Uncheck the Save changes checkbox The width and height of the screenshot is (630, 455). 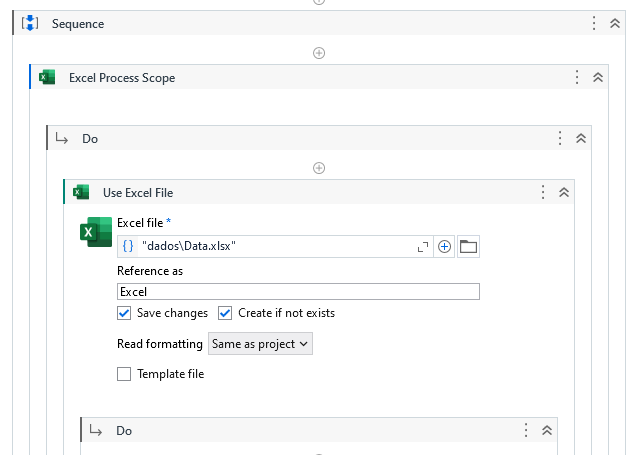pos(124,313)
